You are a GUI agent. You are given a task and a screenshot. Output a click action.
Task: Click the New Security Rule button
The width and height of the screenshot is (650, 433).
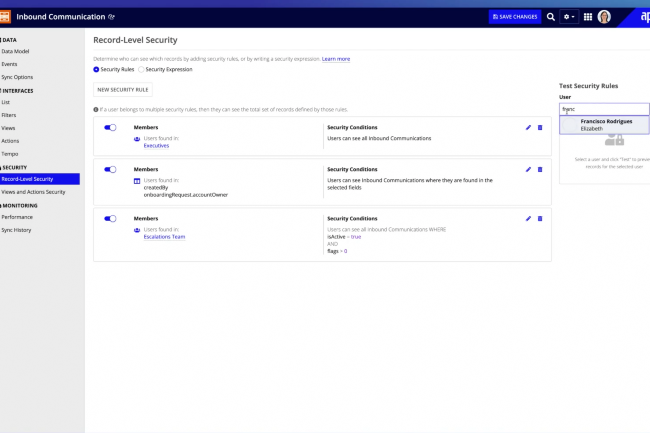pyautogui.click(x=123, y=90)
